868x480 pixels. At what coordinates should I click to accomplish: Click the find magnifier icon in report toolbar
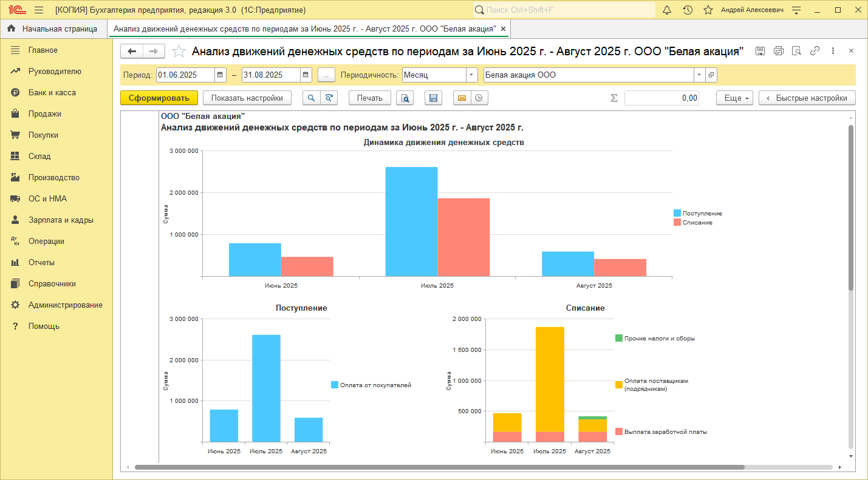pos(311,98)
